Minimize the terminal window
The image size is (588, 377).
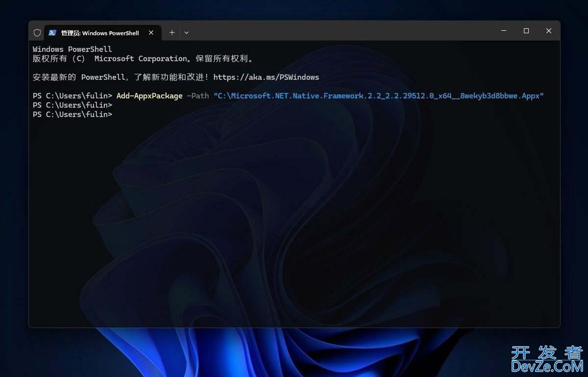(504, 31)
